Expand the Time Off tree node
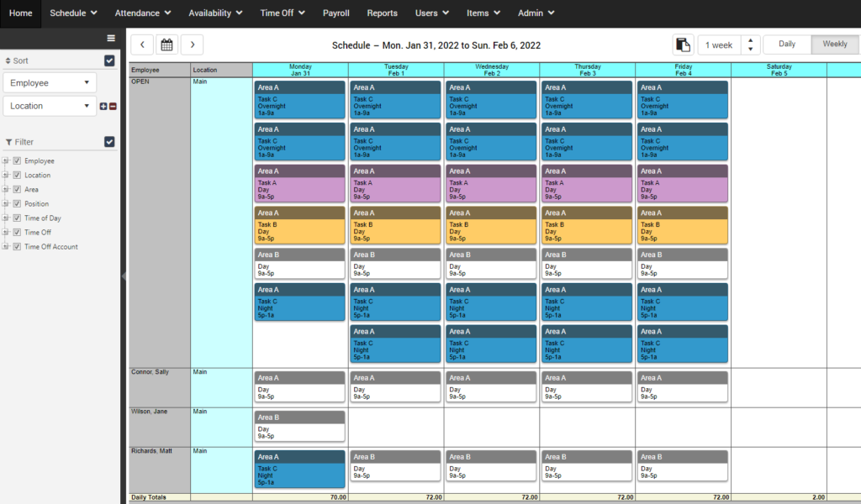 [6, 232]
